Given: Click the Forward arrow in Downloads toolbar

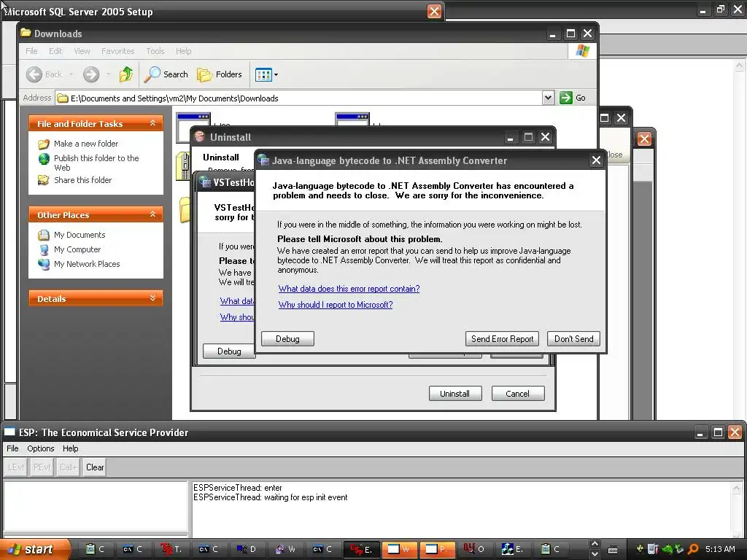Looking at the screenshot, I should click(x=91, y=74).
